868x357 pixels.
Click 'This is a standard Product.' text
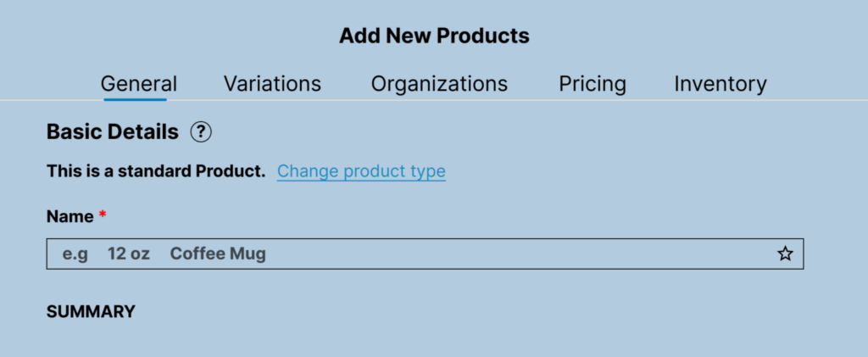(x=156, y=171)
